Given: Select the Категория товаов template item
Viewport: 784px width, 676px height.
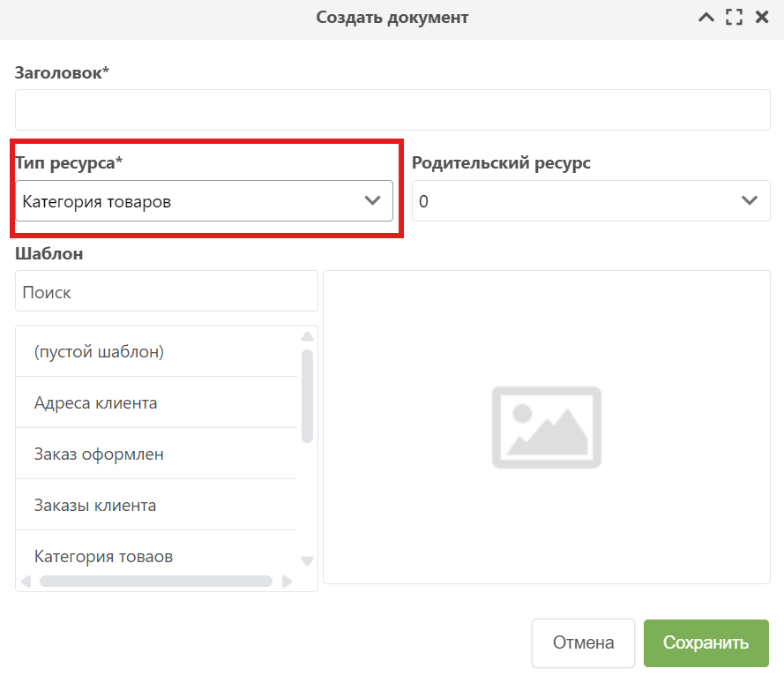Looking at the screenshot, I should click(103, 557).
